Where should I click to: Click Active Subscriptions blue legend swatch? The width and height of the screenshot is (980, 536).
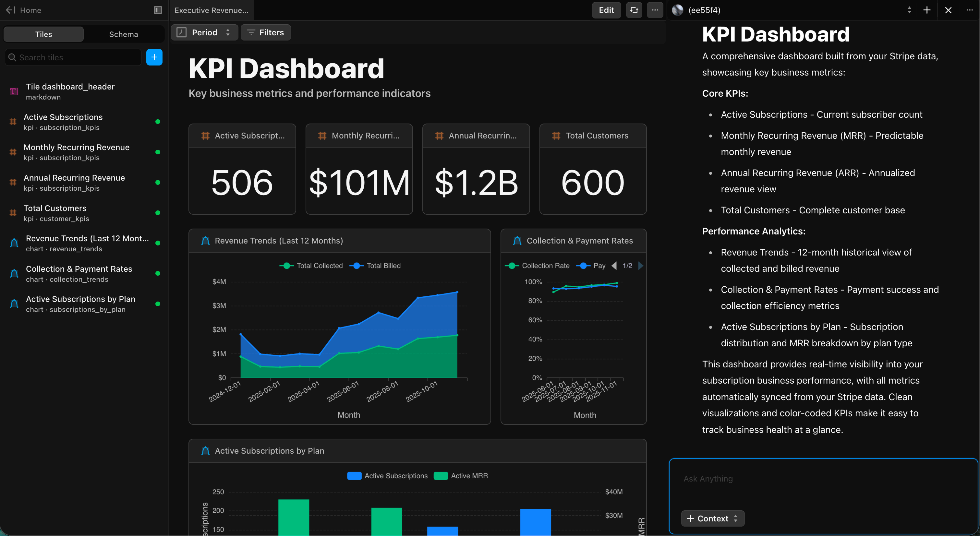point(354,476)
